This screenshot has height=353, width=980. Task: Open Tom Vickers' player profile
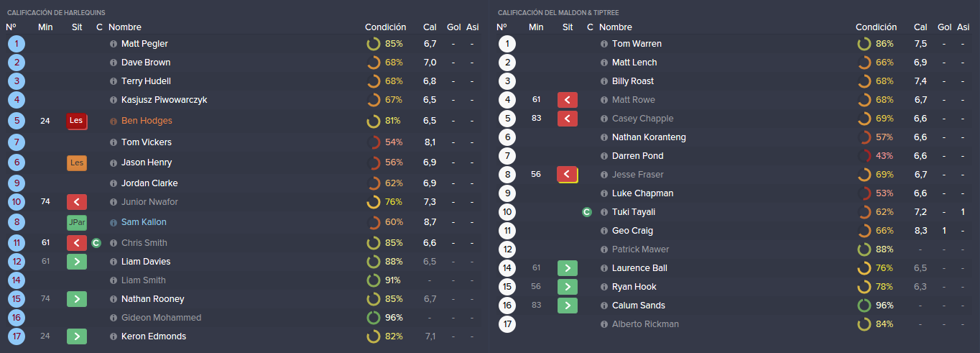(x=146, y=142)
